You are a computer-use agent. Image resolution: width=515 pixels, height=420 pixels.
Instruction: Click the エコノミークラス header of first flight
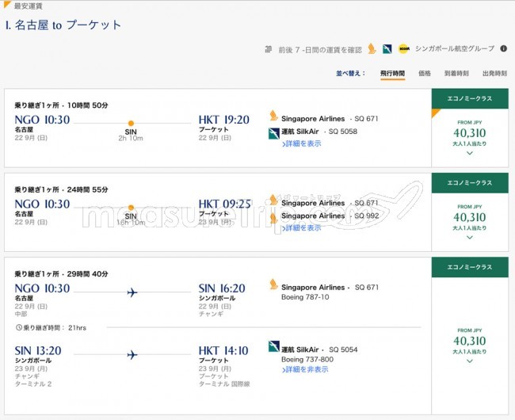pyautogui.click(x=470, y=98)
